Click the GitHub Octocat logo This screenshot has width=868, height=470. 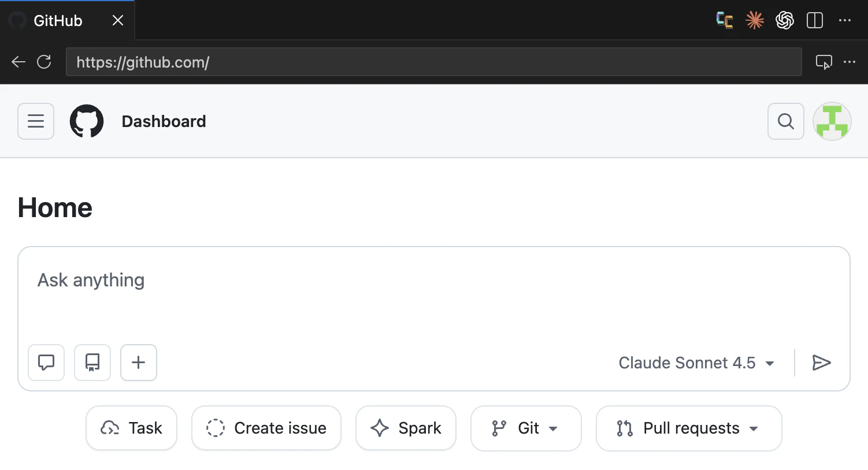[x=87, y=121]
